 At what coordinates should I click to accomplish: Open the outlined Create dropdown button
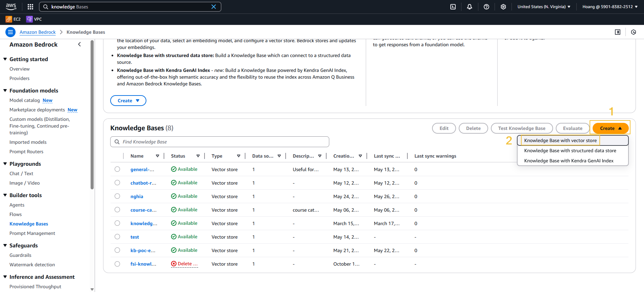coord(128,101)
